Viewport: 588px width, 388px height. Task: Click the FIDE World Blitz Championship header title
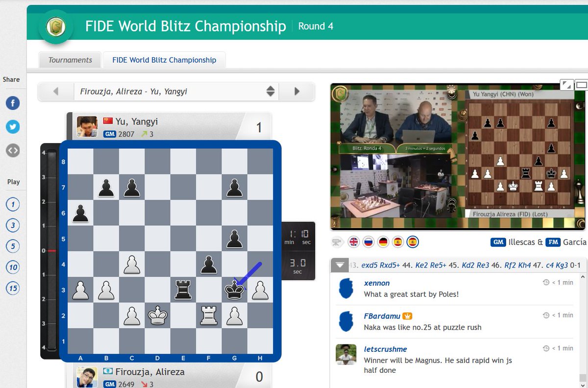[x=185, y=26]
